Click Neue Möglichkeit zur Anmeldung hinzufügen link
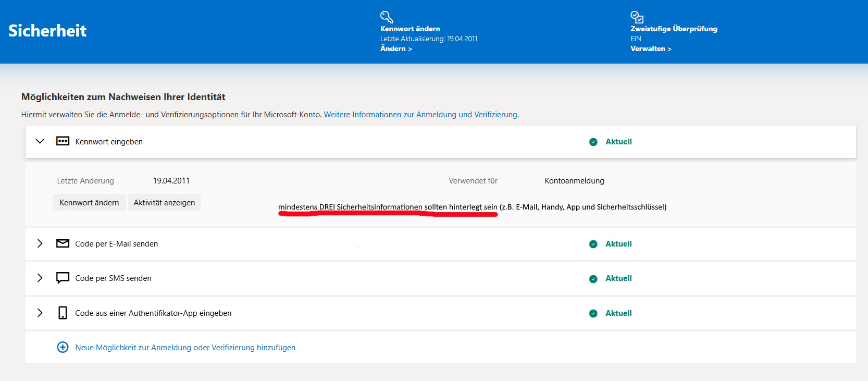The width and height of the screenshot is (868, 381). (x=185, y=348)
